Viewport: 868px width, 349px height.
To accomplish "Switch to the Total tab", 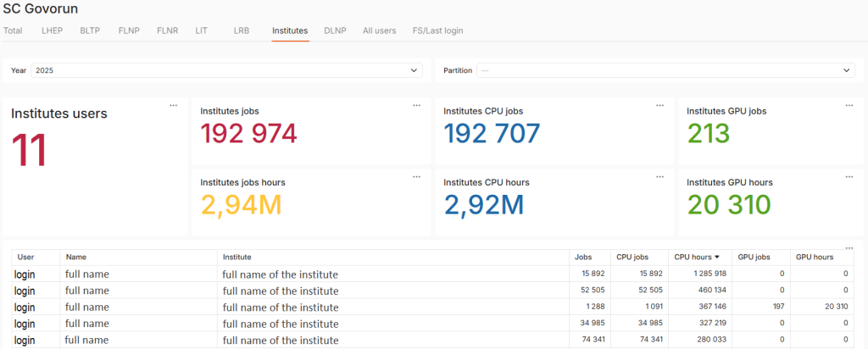I will tap(13, 30).
